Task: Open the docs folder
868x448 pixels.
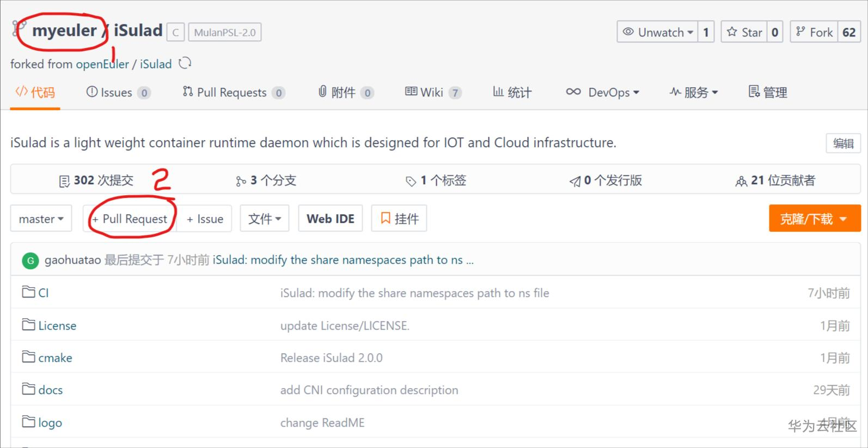Action: (x=50, y=390)
